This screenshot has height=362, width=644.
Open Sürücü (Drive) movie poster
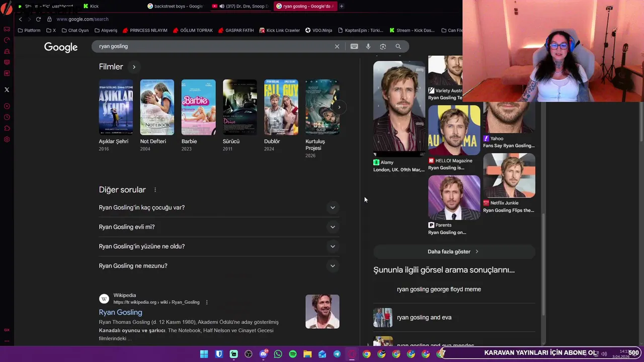tap(240, 107)
